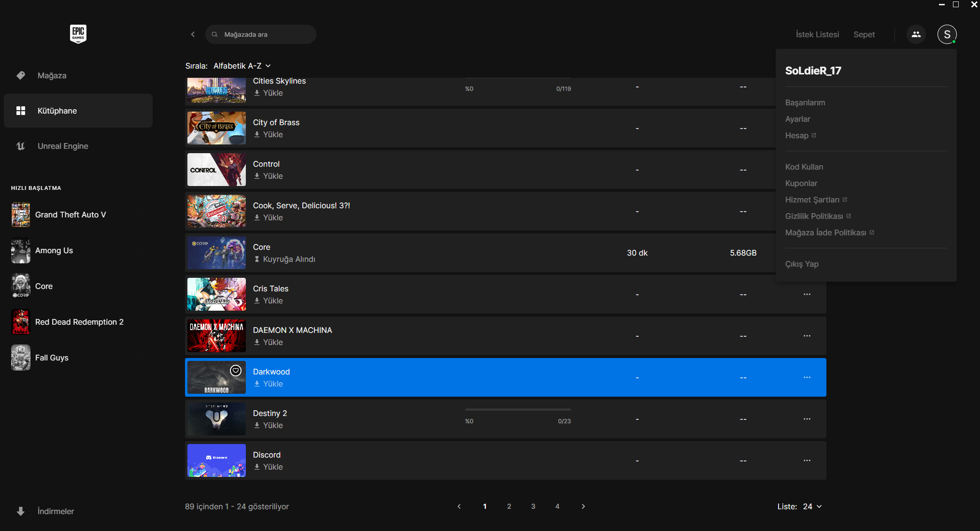
Task: Open City of Brass thumbnail
Action: pos(216,128)
